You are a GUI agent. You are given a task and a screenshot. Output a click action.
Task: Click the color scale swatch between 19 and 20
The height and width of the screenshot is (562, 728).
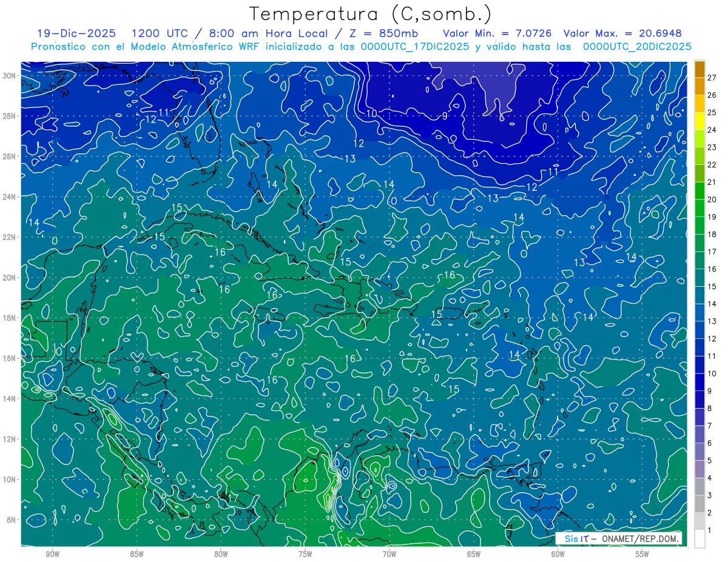(x=699, y=208)
